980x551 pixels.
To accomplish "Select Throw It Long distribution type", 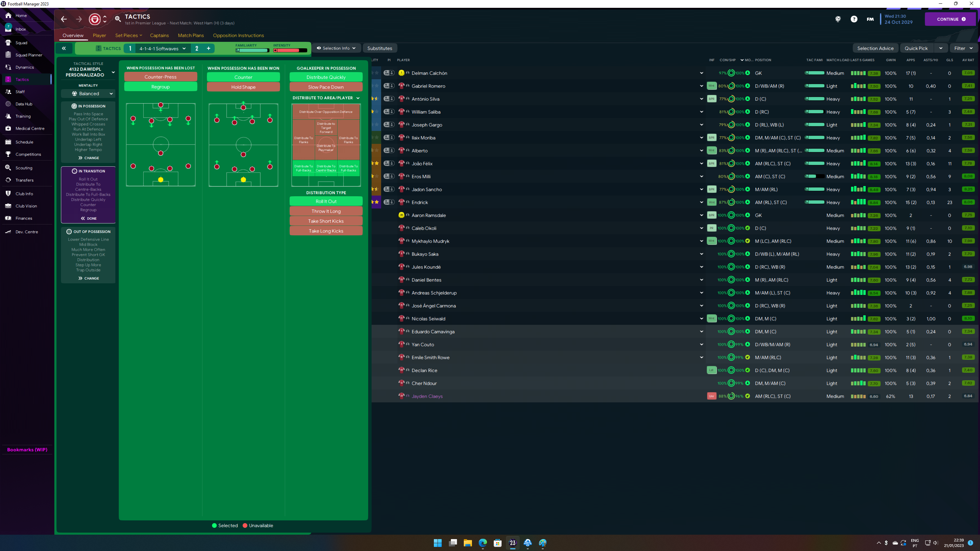I will click(326, 212).
